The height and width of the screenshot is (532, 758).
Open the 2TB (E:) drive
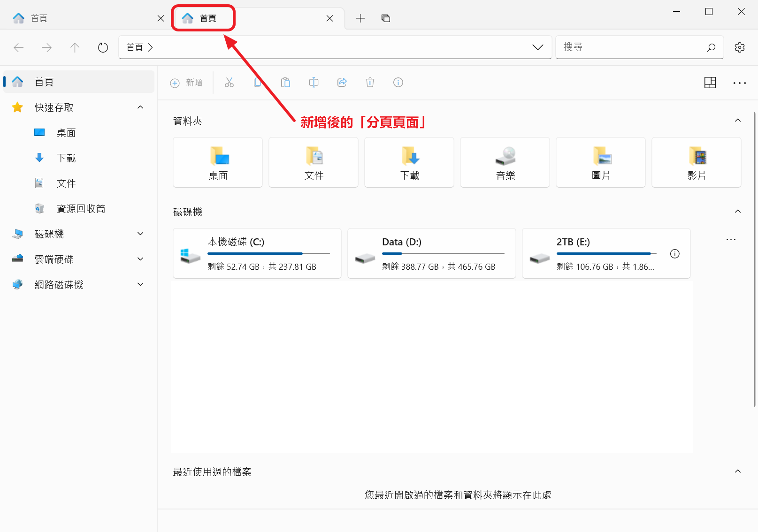point(606,253)
